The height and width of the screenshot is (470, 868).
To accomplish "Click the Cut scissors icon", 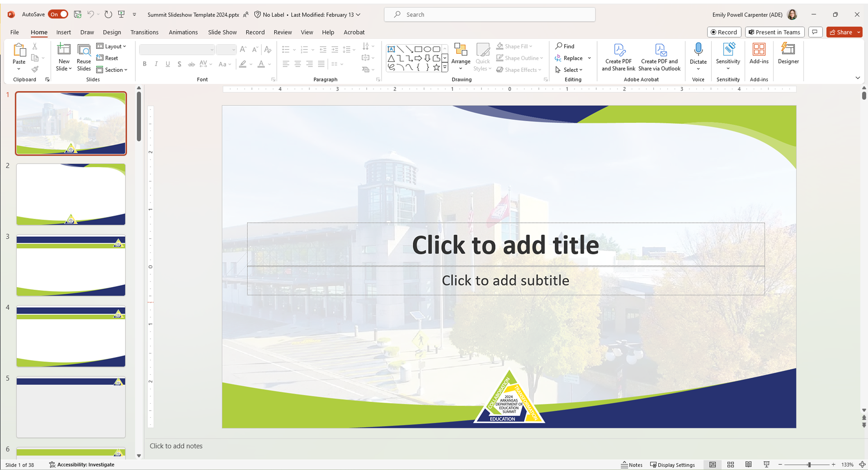I will 35,47.
